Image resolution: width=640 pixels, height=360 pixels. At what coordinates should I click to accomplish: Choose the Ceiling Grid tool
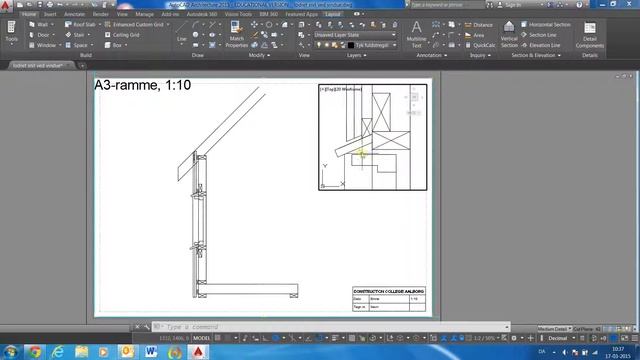[122, 35]
